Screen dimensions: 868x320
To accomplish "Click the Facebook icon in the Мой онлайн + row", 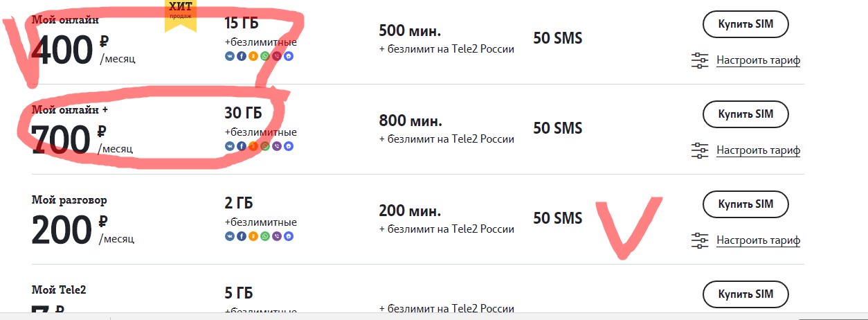I will click(x=241, y=146).
